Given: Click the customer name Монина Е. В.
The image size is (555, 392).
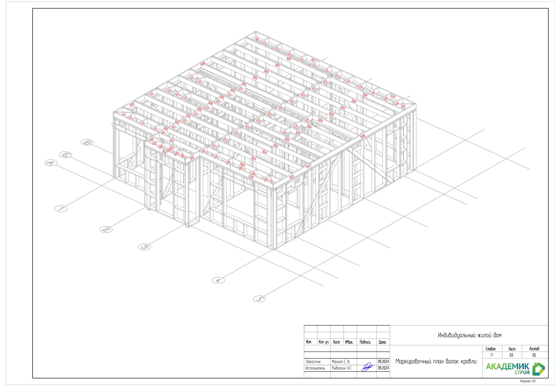Looking at the screenshot, I should click(341, 361).
